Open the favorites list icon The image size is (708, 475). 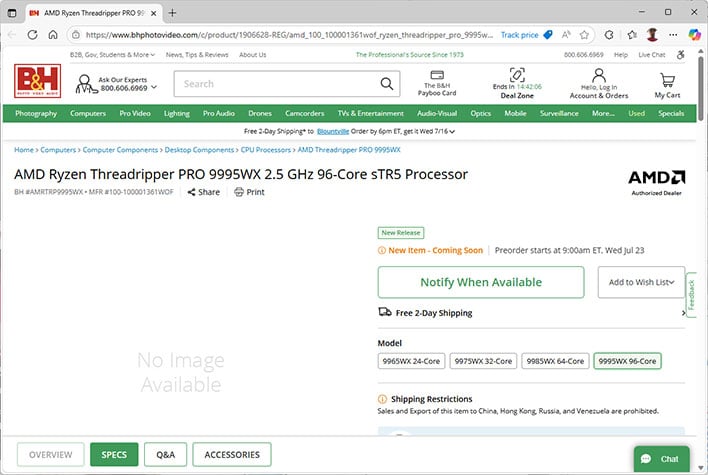[632, 35]
